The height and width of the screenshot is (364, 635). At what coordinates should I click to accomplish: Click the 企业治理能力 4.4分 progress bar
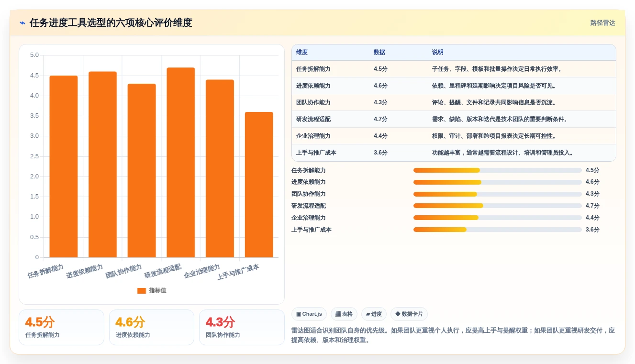point(498,218)
